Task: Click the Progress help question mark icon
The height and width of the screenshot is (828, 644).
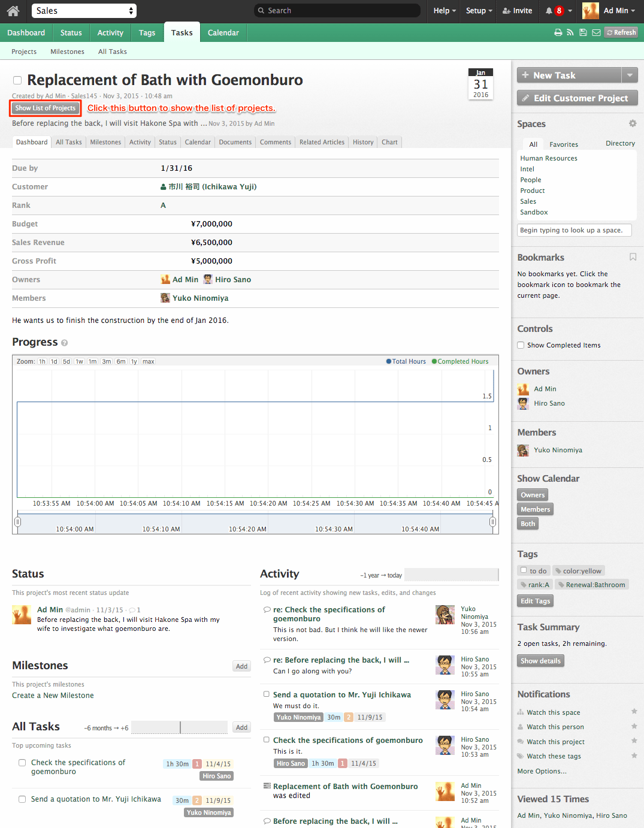Action: (65, 343)
